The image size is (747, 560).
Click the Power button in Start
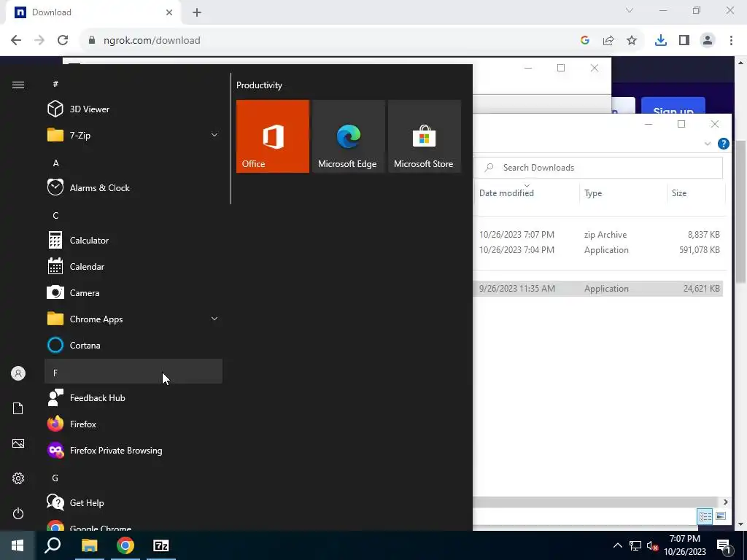click(18, 513)
